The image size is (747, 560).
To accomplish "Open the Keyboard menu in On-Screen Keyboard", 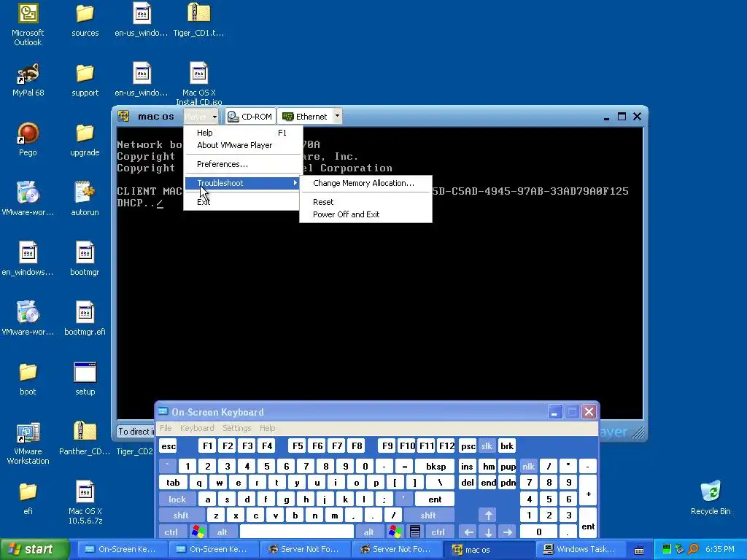I will point(197,428).
